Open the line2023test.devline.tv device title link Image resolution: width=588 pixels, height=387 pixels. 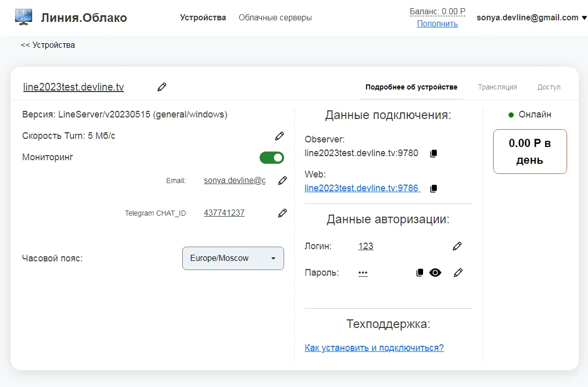[x=73, y=87]
